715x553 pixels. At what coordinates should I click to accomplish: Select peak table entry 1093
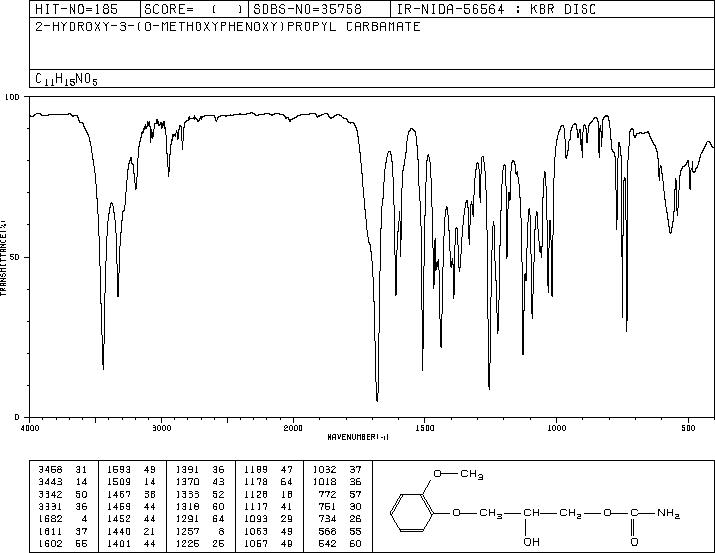pos(268,519)
